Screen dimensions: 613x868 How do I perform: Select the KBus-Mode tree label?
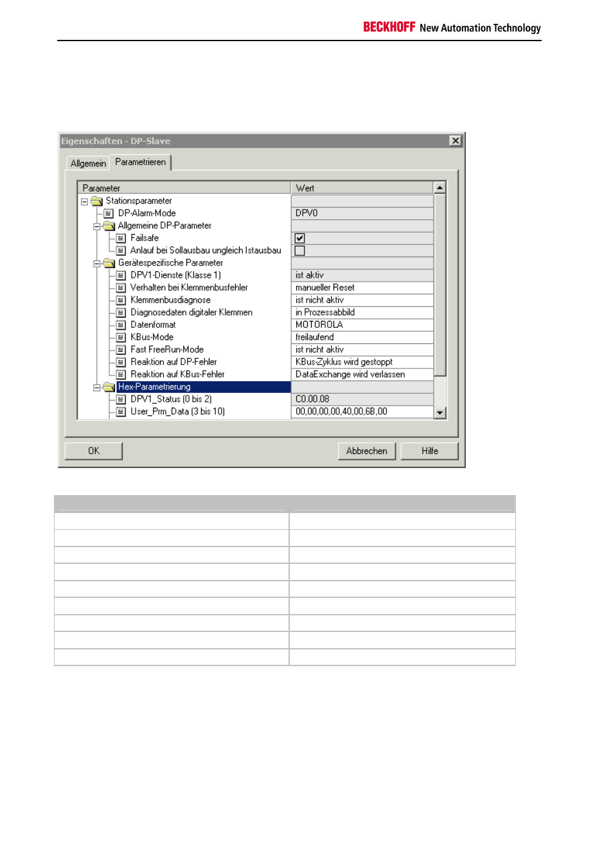point(152,337)
